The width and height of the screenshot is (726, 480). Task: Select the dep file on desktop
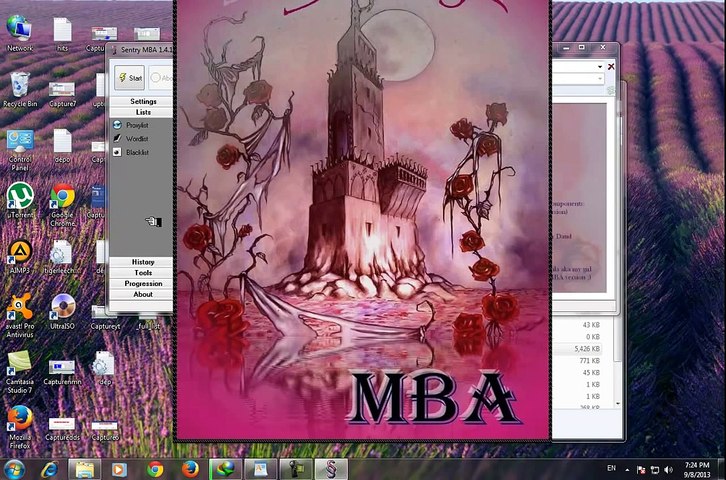[x=105, y=368]
